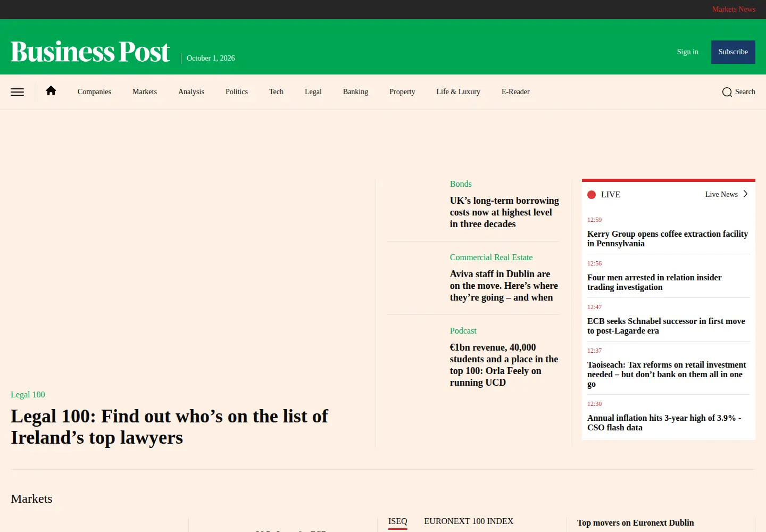Click the Live News chevron arrow
This screenshot has width=766, height=532.
click(746, 194)
